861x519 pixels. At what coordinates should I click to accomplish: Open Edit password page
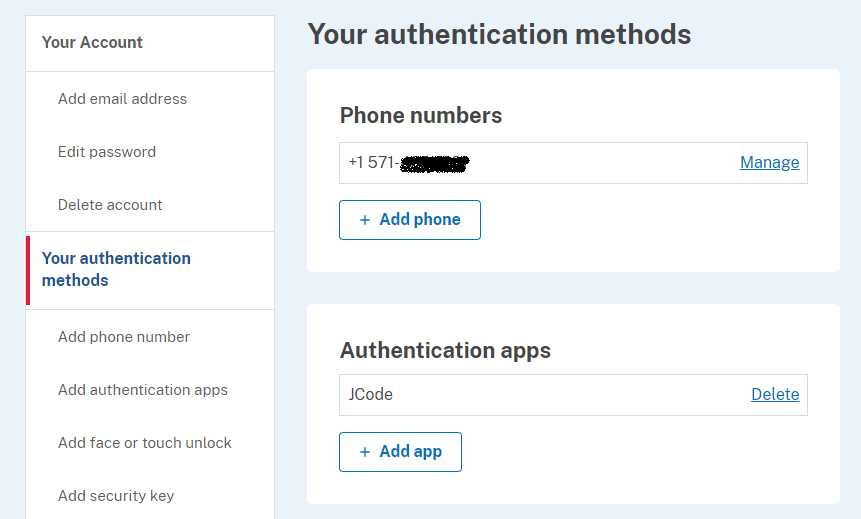(x=107, y=152)
